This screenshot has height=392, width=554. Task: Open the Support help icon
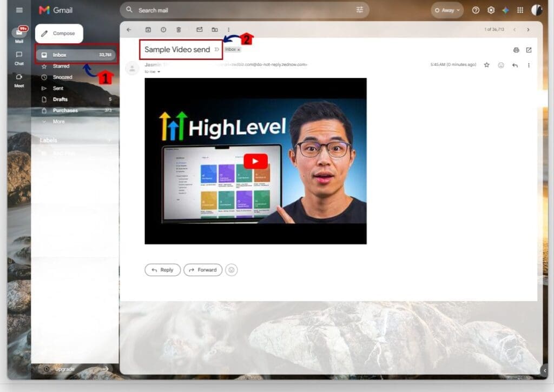476,10
